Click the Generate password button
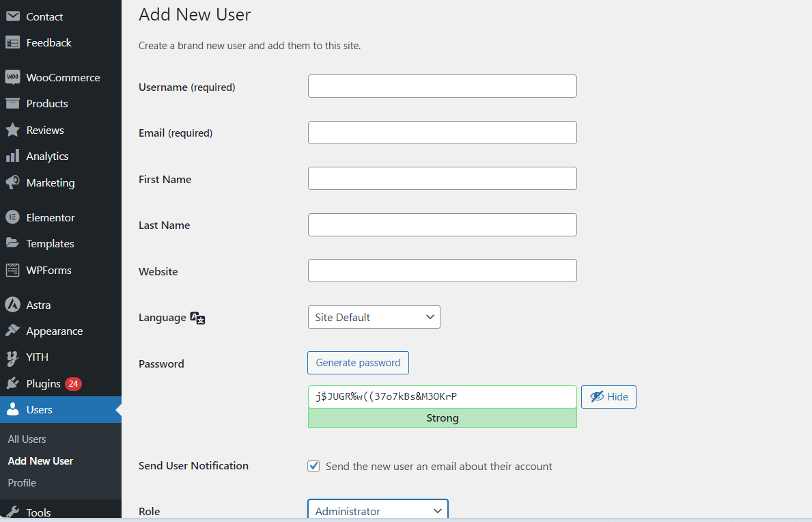The width and height of the screenshot is (812, 522). click(x=358, y=363)
